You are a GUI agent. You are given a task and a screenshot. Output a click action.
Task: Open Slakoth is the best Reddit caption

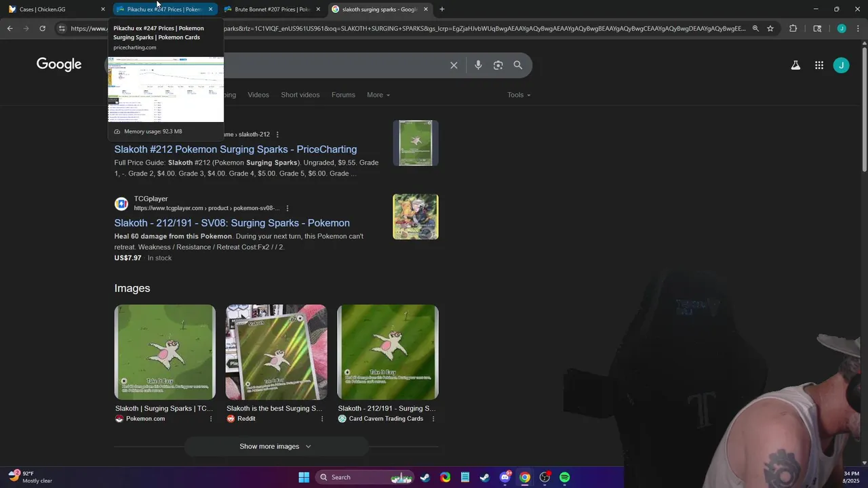[275, 409]
